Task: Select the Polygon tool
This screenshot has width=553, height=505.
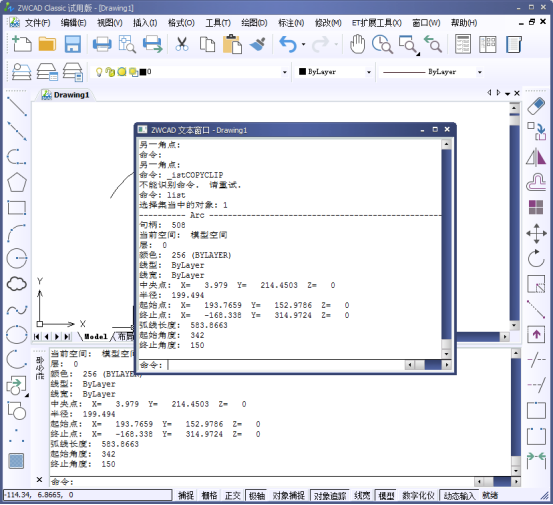Action: (x=17, y=183)
